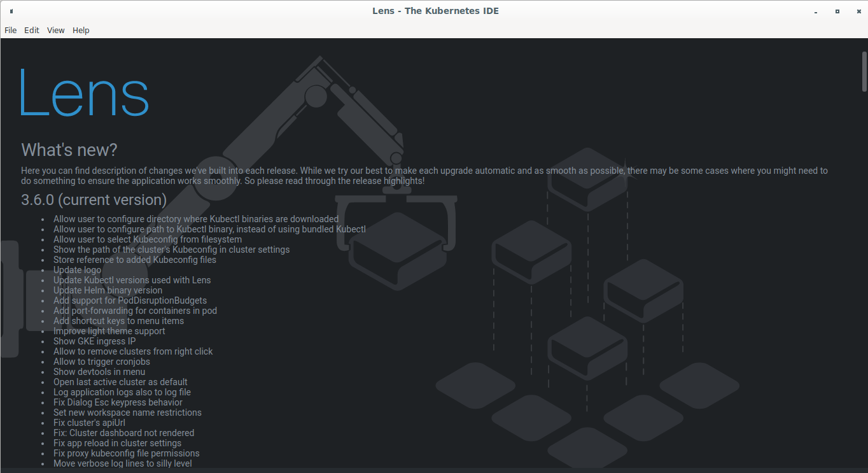Viewport: 868px width, 473px height.
Task: Minimize the Lens window
Action: tap(816, 11)
